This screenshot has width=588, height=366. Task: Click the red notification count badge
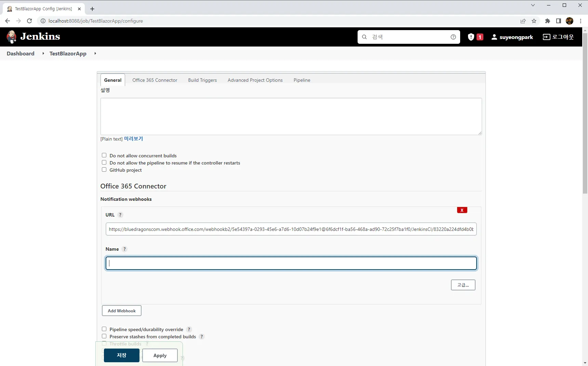(x=480, y=37)
